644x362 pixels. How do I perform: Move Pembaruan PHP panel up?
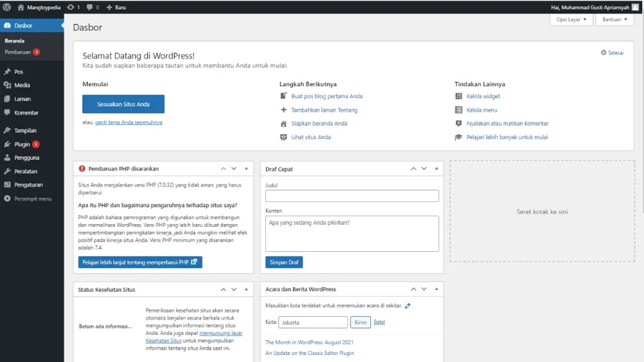[x=223, y=169]
